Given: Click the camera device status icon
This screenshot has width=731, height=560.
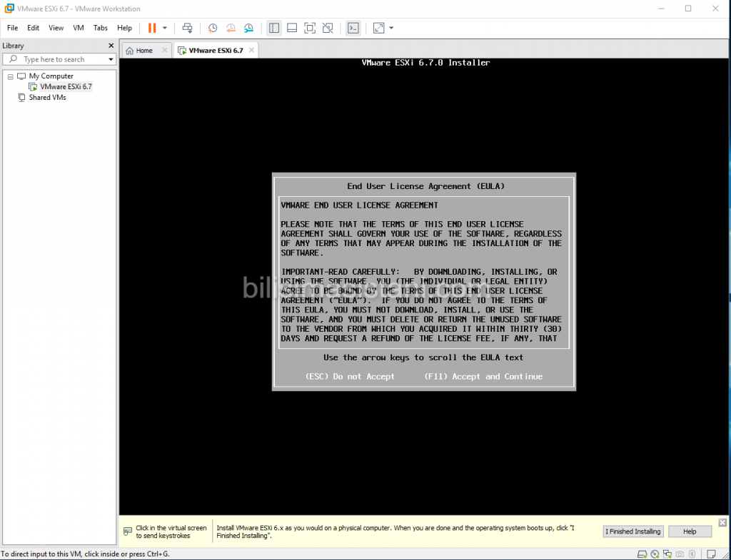Looking at the screenshot, I should tap(680, 554).
